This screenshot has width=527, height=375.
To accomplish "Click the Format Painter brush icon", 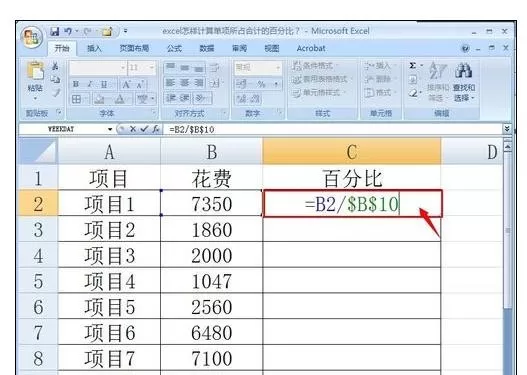I will click(x=56, y=92).
